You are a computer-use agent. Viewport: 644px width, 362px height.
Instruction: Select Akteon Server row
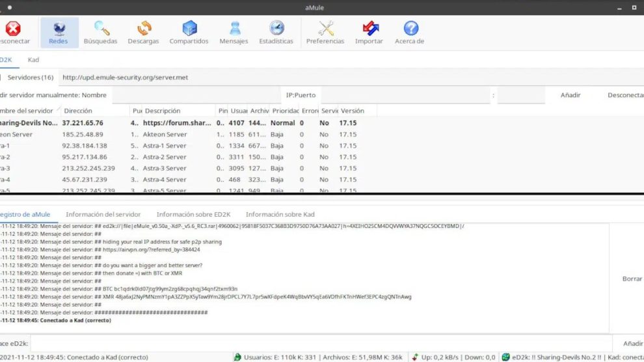188,134
